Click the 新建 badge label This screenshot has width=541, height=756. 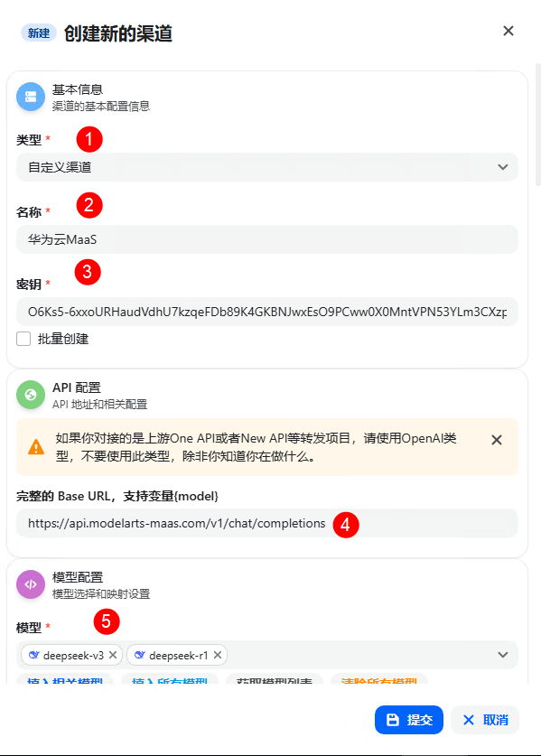[39, 33]
